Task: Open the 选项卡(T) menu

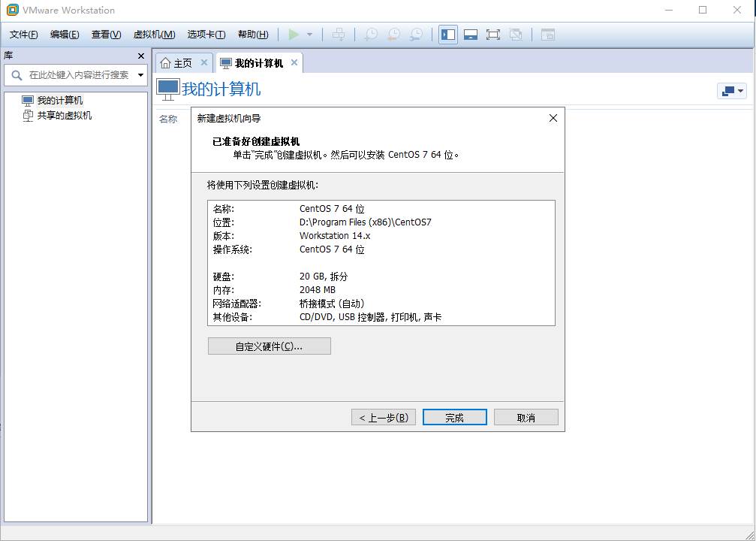Action: pos(206,35)
